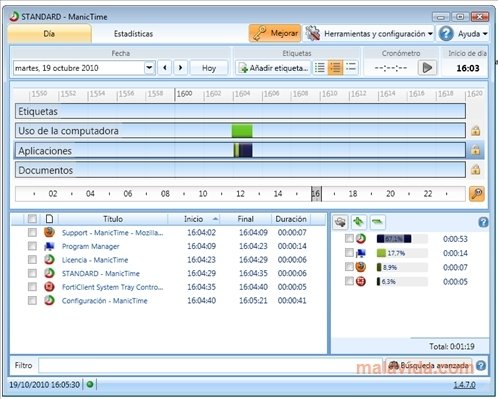The height and width of the screenshot is (399, 498).
Task: Click the 16 hour marker on day slider
Action: (x=316, y=194)
